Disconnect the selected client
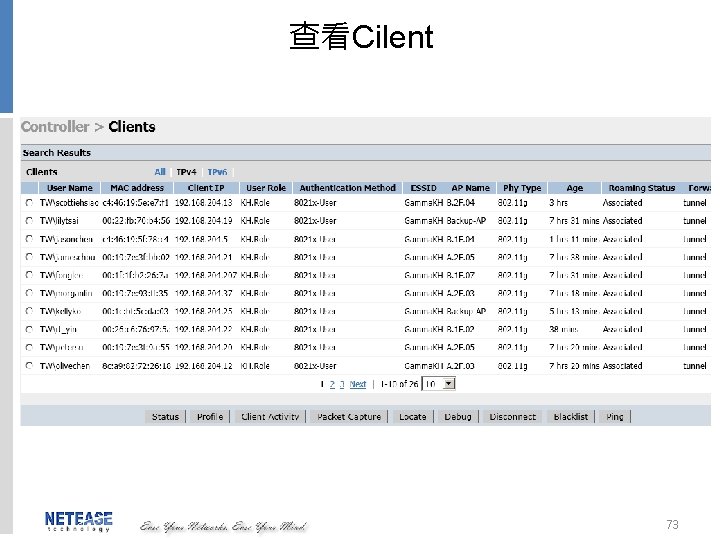Image resolution: width=720 pixels, height=540 pixels. (512, 417)
